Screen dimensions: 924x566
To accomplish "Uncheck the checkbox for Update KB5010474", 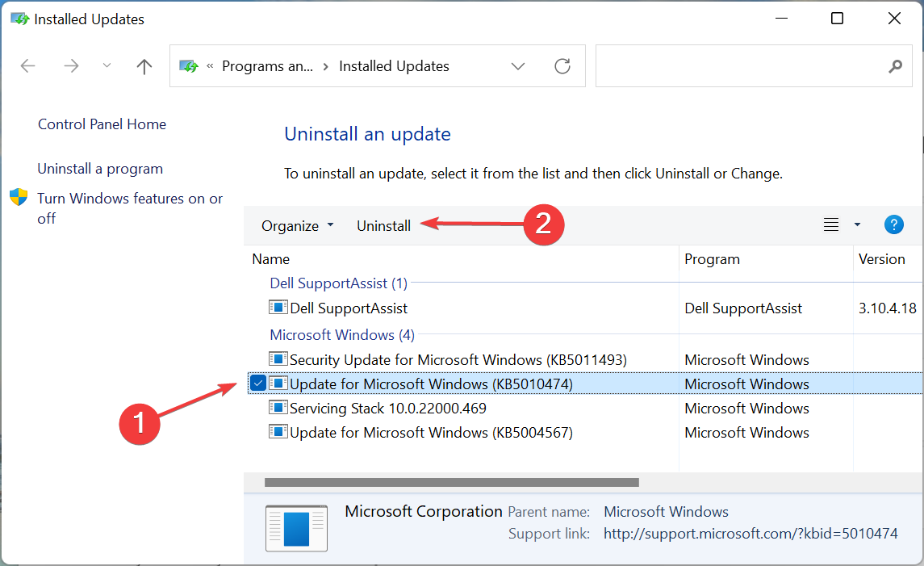I will [258, 384].
